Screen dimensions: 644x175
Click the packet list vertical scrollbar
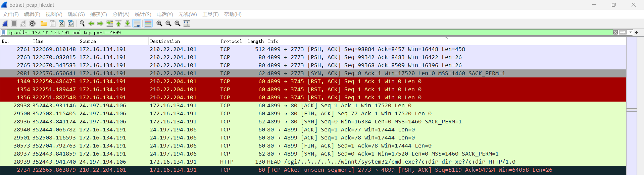click(632, 106)
